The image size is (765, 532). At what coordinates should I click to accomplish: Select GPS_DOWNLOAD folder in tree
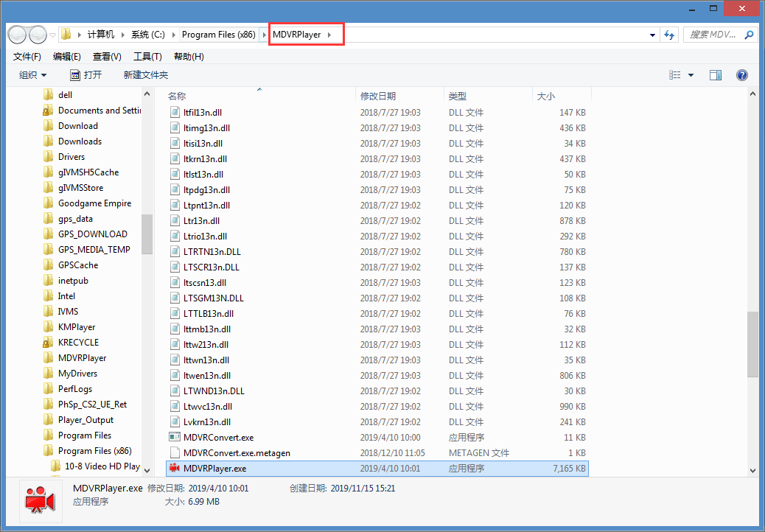coord(93,234)
